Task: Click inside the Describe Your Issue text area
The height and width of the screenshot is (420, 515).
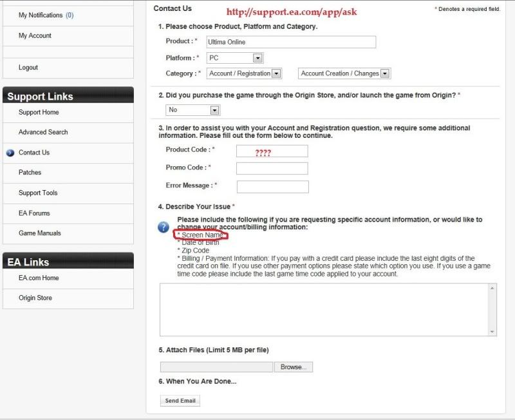Action: (x=324, y=310)
